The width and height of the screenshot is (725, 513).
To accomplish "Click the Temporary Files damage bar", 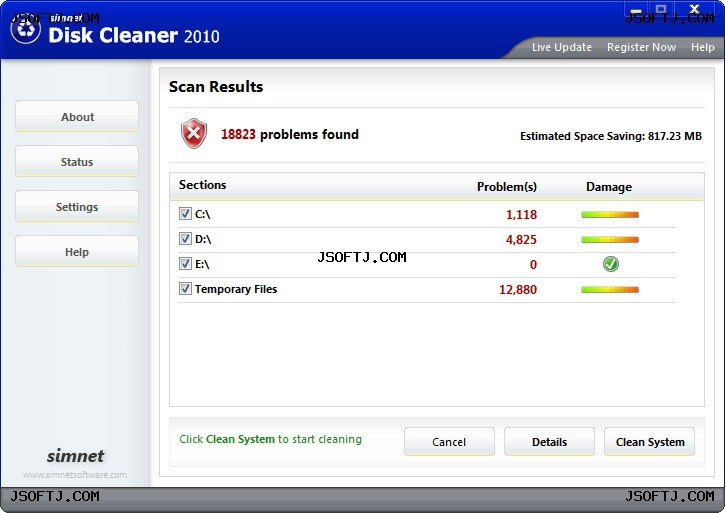I will pyautogui.click(x=610, y=290).
